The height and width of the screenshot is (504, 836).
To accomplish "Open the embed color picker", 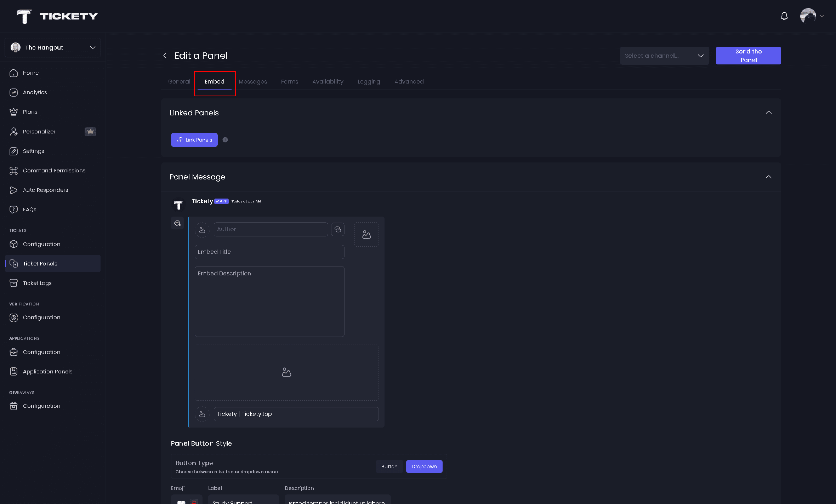I will (x=177, y=223).
